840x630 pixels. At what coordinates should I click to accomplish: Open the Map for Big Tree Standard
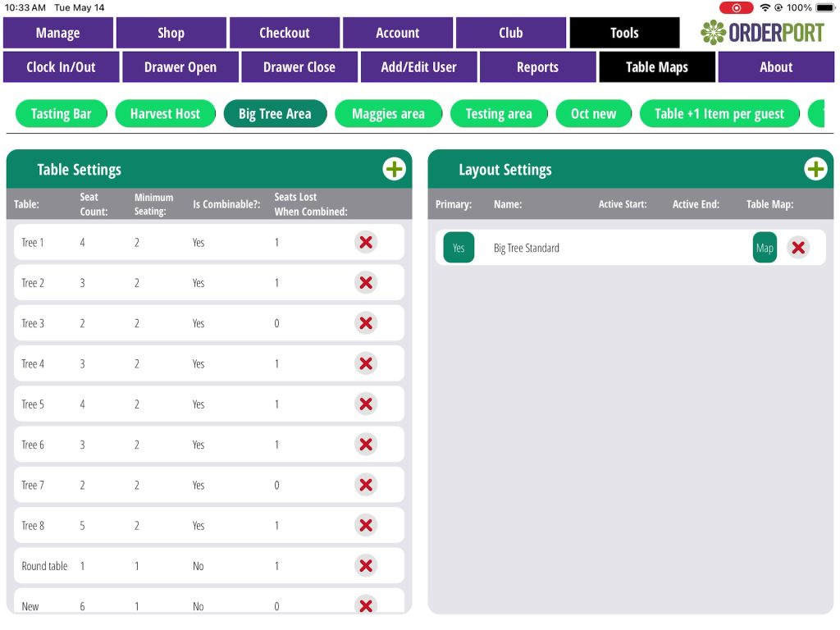tap(765, 248)
